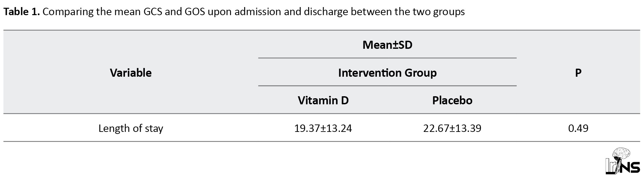Click the IrJNS brain logo icon

[623, 161]
